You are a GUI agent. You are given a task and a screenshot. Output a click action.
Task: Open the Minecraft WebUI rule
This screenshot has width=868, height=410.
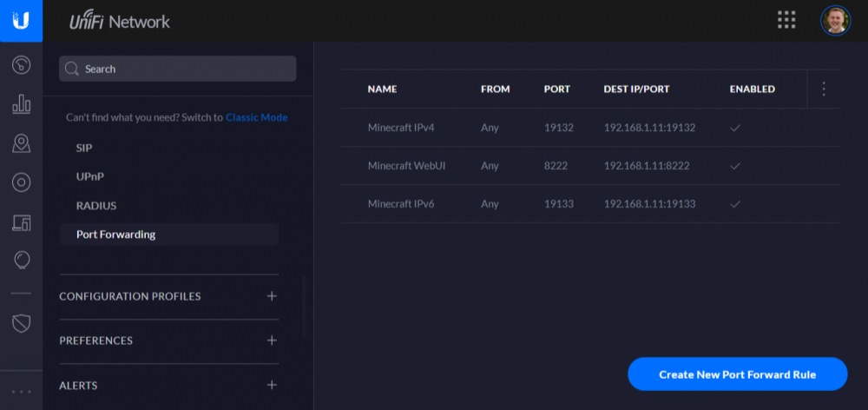pos(407,166)
